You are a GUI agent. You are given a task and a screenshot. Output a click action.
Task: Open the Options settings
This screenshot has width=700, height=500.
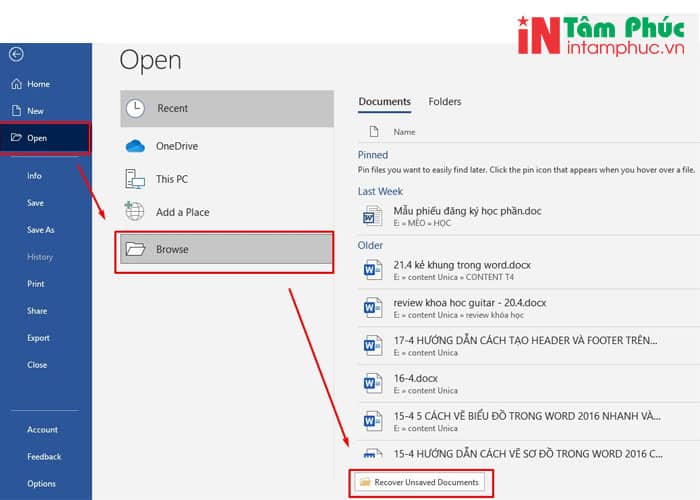(x=41, y=484)
